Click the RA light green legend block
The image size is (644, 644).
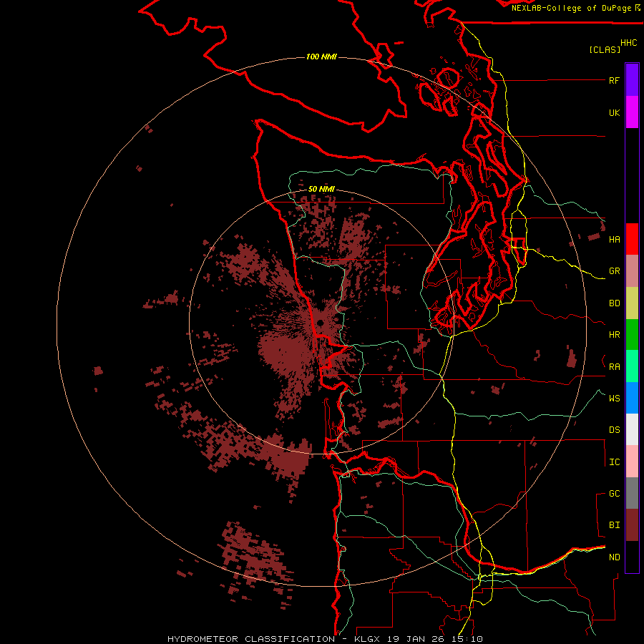(x=632, y=366)
